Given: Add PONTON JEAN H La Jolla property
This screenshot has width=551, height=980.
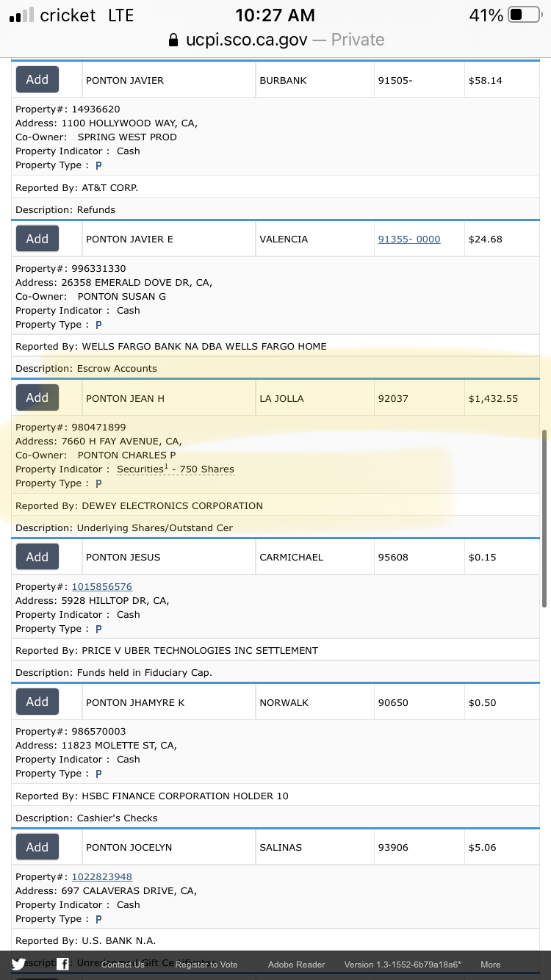Looking at the screenshot, I should (x=37, y=397).
